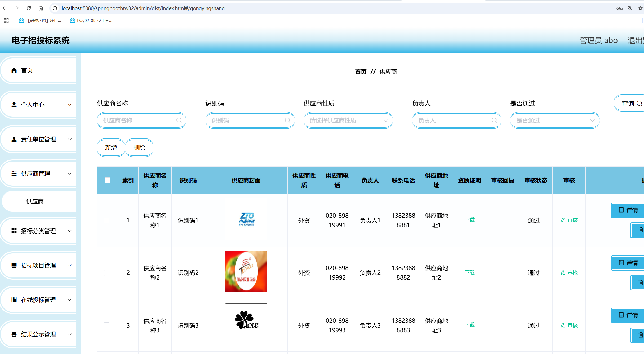Open the browser apps grid icon

tap(6, 20)
